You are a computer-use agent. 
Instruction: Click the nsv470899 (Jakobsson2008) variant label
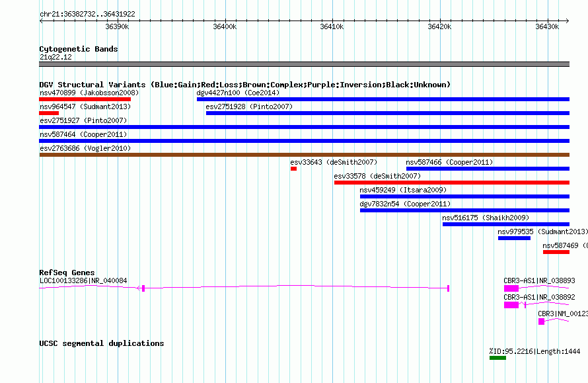(89, 93)
